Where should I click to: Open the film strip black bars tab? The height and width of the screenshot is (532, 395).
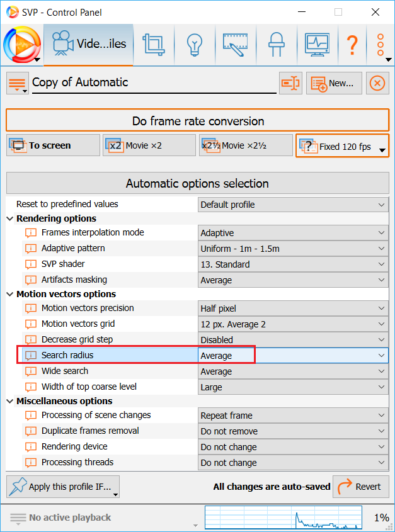pyautogui.click(x=234, y=44)
